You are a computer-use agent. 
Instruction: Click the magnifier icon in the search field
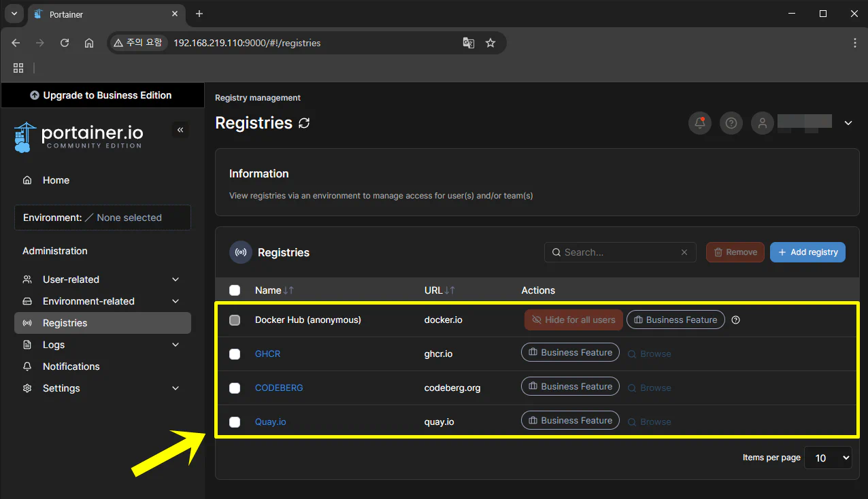point(556,252)
